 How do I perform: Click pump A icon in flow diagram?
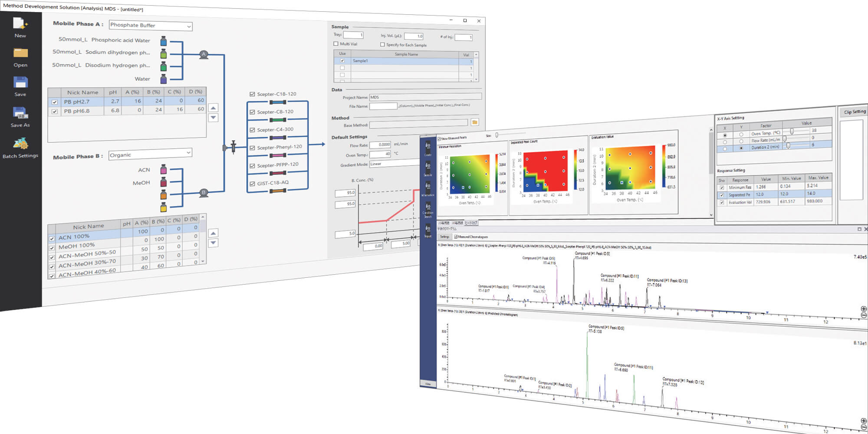(204, 55)
